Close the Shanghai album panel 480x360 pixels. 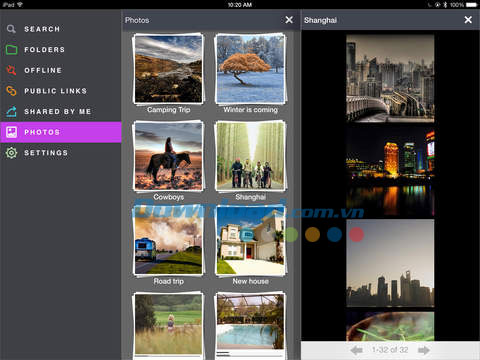click(468, 20)
